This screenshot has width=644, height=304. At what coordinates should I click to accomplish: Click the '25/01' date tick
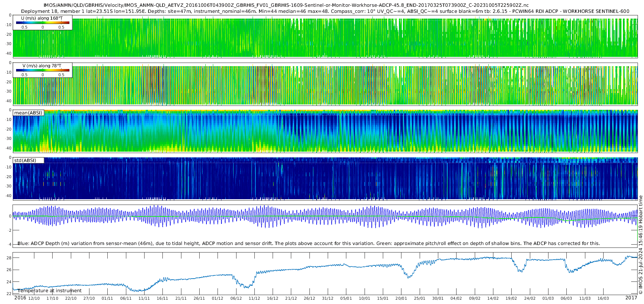point(420,298)
